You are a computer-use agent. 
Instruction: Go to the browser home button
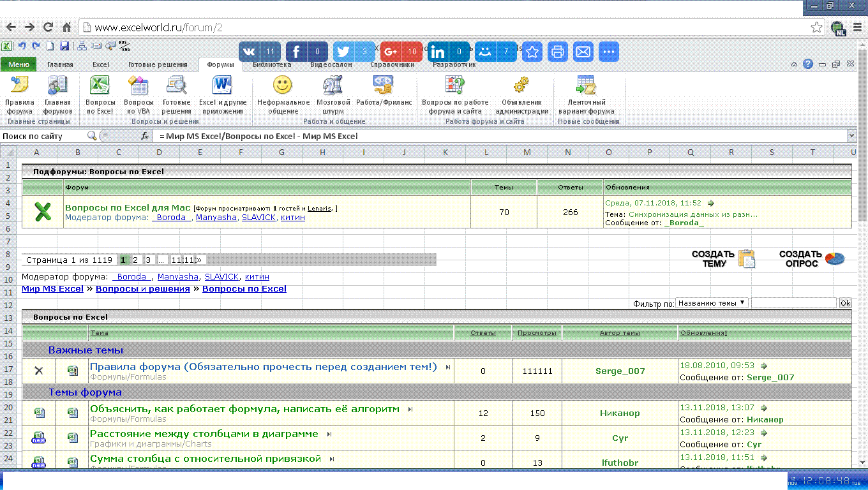pos(66,27)
